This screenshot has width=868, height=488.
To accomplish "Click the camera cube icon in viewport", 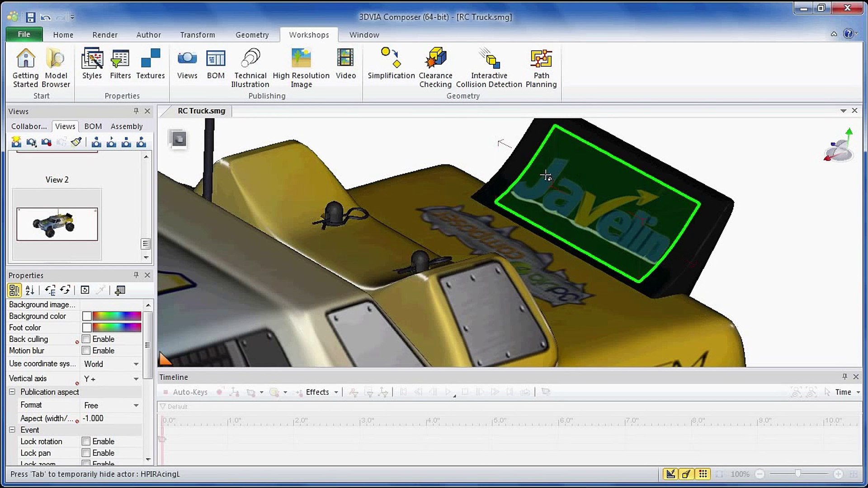I will pyautogui.click(x=179, y=139).
